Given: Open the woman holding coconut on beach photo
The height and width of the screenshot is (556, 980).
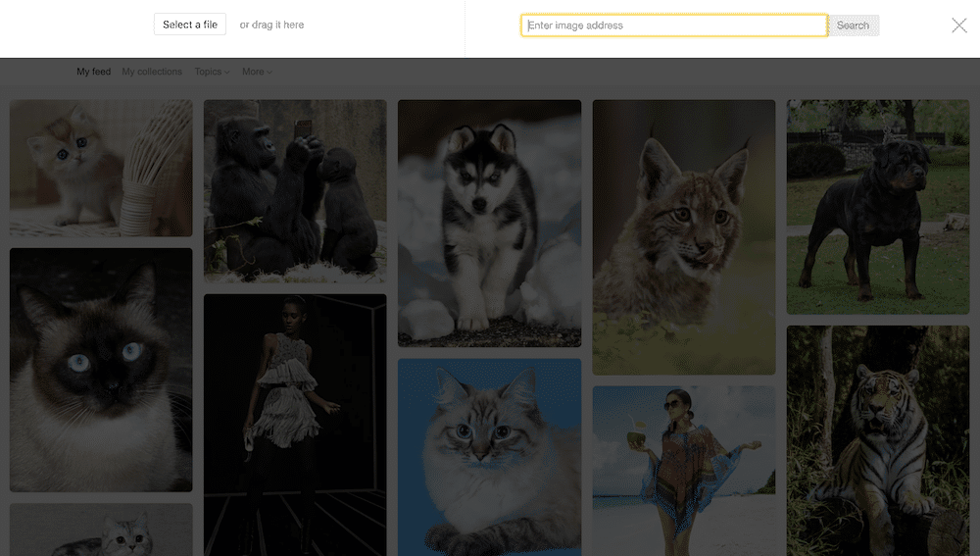Looking at the screenshot, I should click(x=684, y=471).
